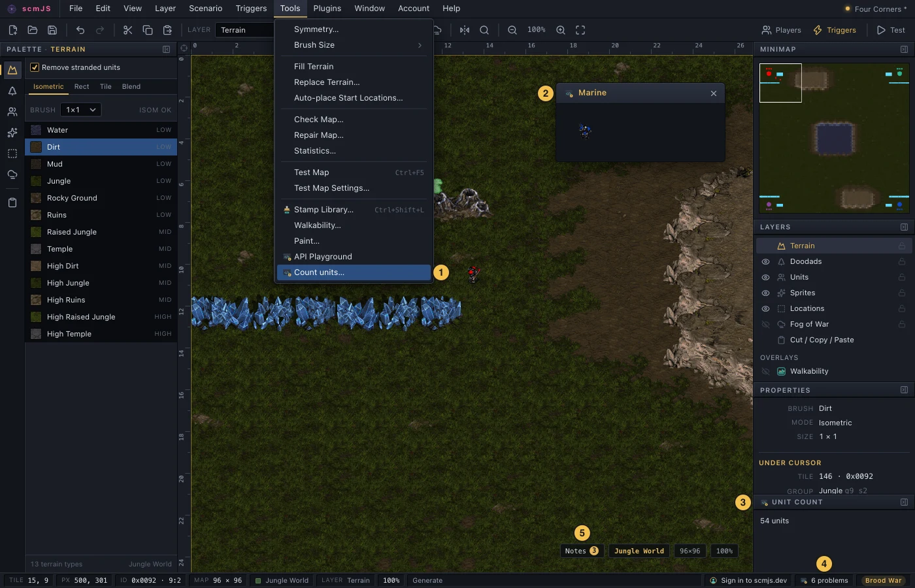Open Players settings button
The image size is (915, 588).
pos(781,30)
